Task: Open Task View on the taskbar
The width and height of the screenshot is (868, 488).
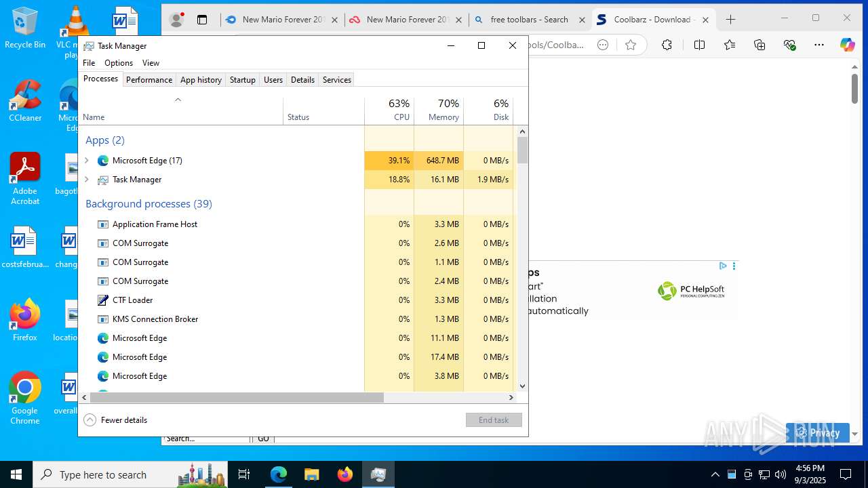Action: click(x=245, y=474)
